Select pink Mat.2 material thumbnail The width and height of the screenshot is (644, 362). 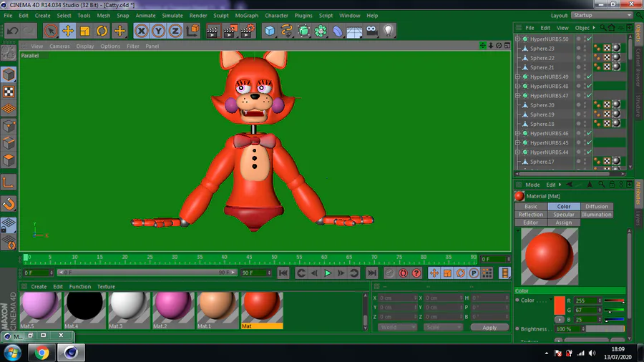coord(173,310)
